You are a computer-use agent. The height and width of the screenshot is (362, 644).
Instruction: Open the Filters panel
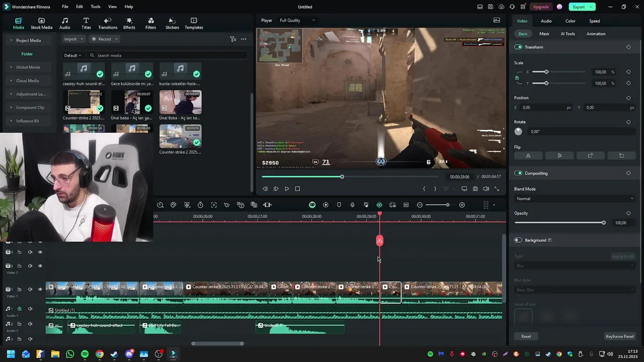[x=150, y=24]
